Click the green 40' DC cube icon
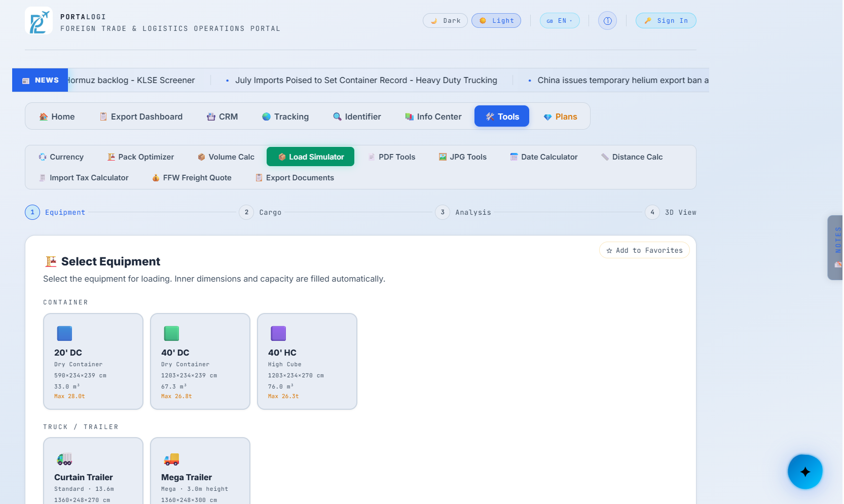 (x=171, y=333)
